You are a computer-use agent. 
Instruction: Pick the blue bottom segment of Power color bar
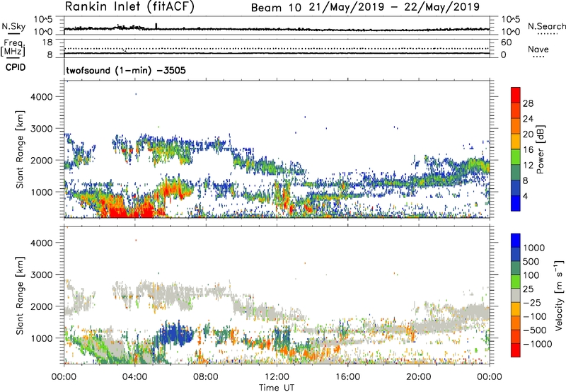coord(516,203)
